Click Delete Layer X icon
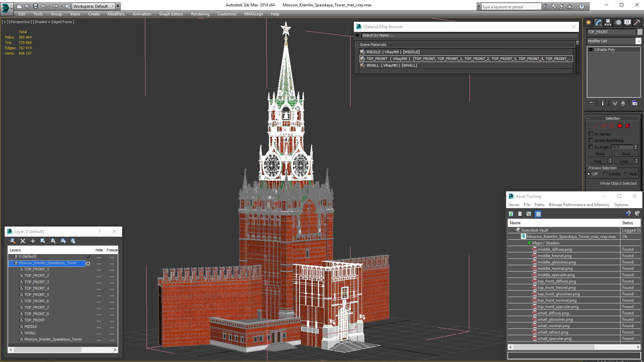Image resolution: width=644 pixels, height=362 pixels. coord(23,241)
